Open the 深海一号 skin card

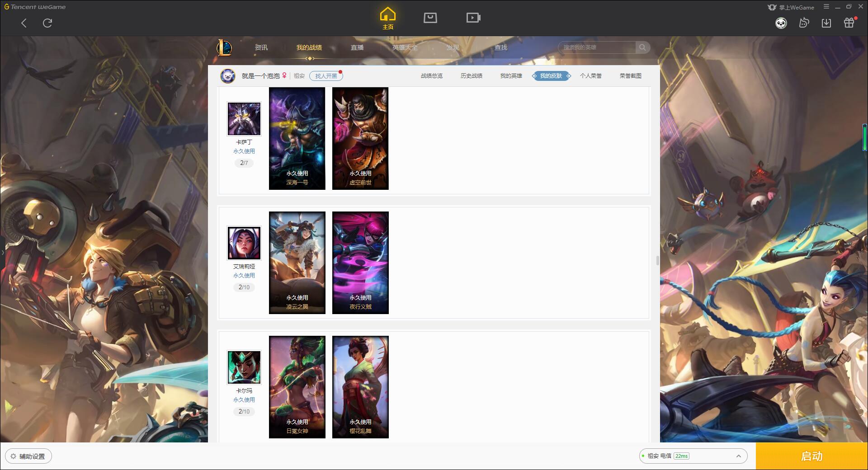(x=297, y=138)
